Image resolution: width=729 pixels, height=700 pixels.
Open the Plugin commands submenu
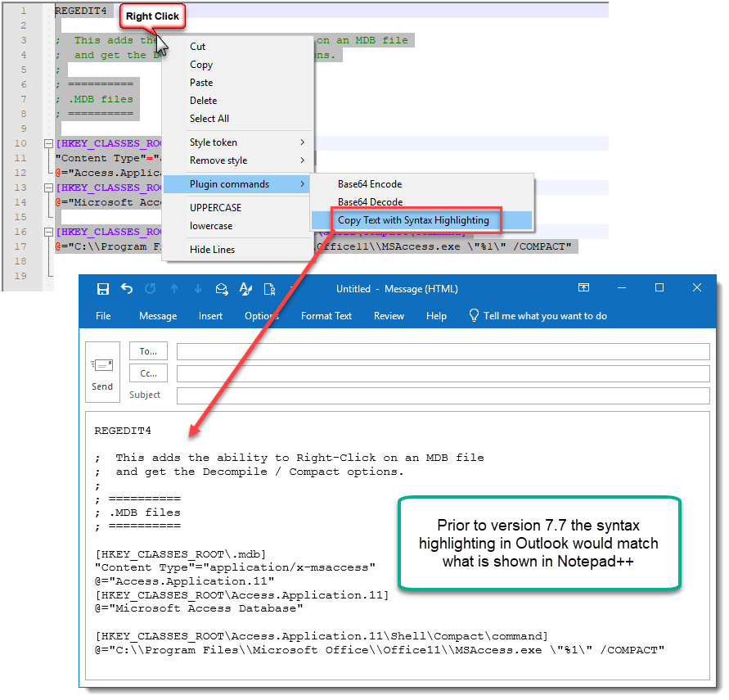pyautogui.click(x=238, y=184)
